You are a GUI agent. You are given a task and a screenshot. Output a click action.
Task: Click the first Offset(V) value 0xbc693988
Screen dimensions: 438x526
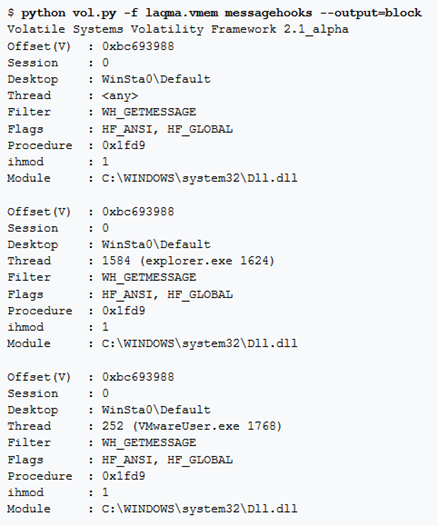point(138,46)
